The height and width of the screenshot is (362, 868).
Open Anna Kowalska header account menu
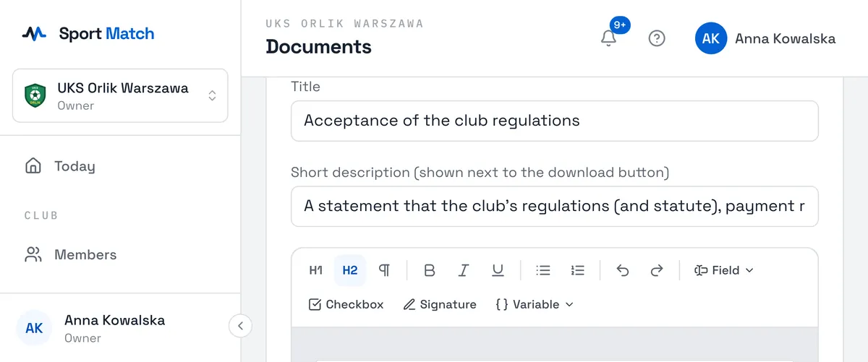click(765, 38)
